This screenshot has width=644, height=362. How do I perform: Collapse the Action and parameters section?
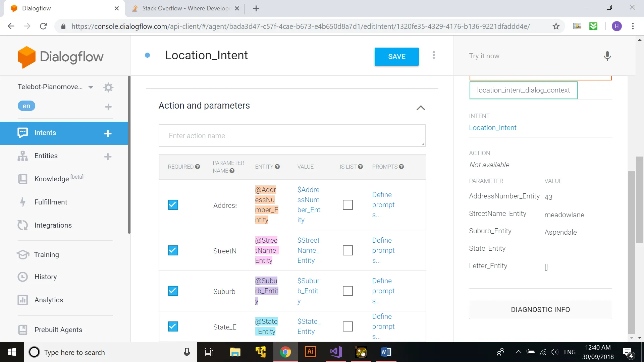pos(421,108)
